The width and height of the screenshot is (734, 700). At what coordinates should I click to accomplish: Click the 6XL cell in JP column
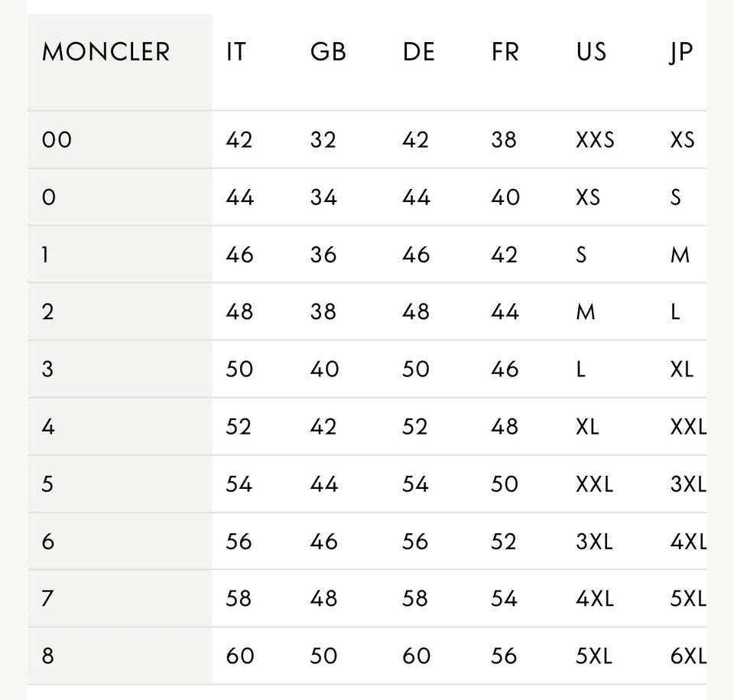688,656
